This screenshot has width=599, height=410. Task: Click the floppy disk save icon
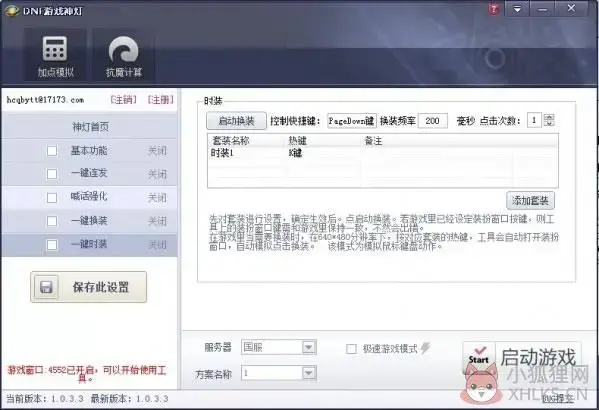pos(46,287)
